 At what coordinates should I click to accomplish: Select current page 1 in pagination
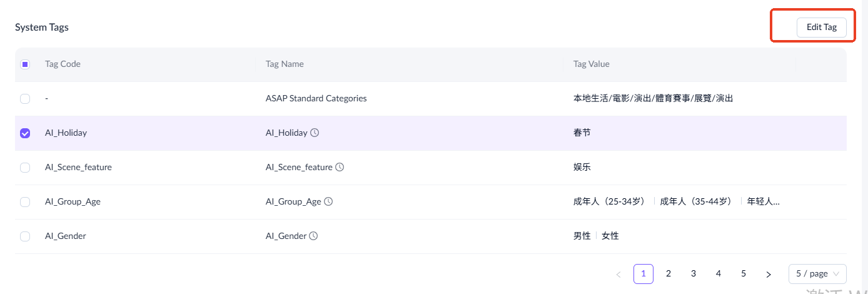point(643,274)
